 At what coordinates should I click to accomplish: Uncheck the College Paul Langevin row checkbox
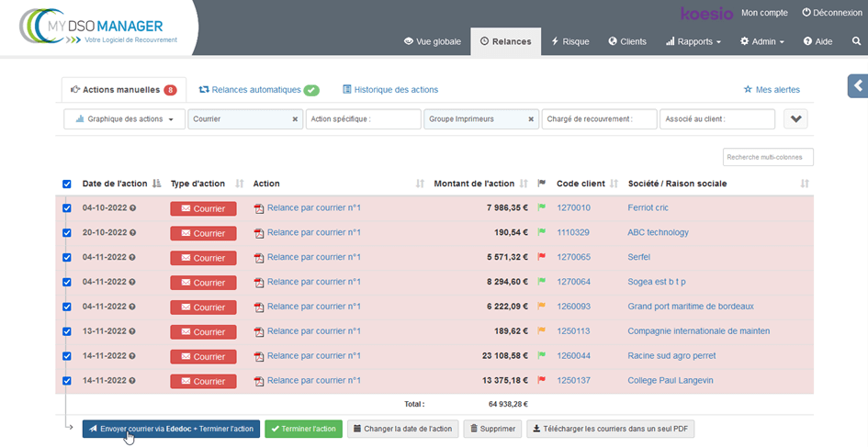coord(67,381)
